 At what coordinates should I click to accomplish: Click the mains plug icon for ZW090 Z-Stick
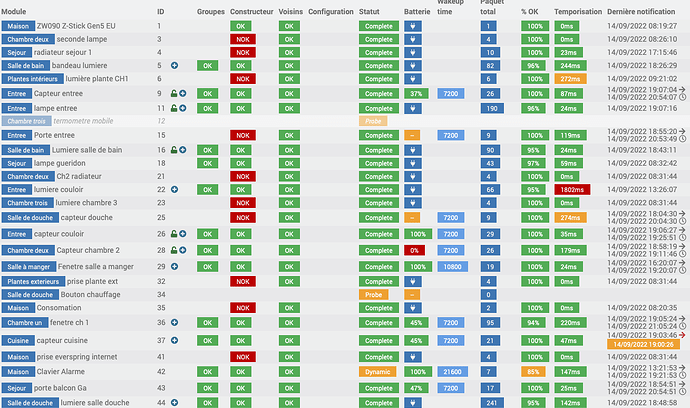(413, 26)
